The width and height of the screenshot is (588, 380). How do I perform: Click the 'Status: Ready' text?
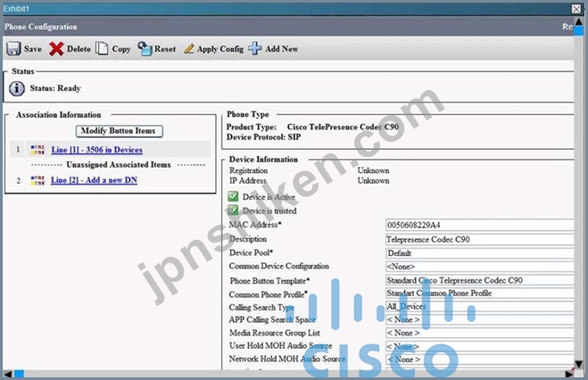55,88
